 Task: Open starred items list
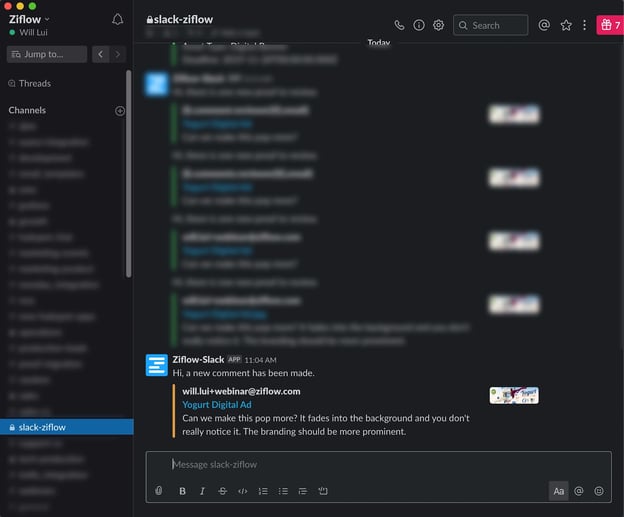point(566,25)
